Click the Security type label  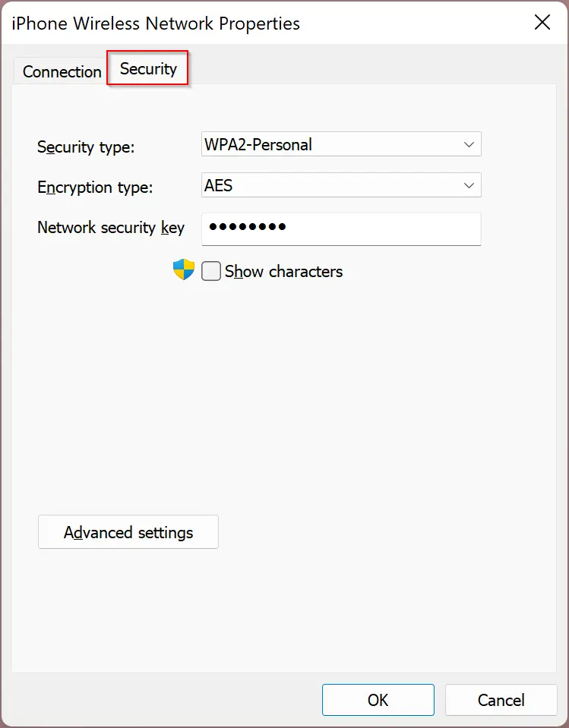(86, 147)
